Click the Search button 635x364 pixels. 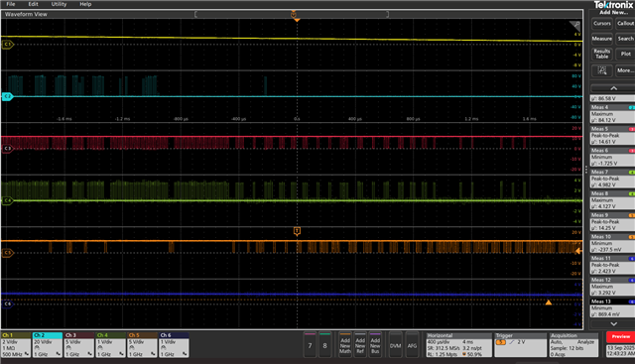click(x=625, y=39)
